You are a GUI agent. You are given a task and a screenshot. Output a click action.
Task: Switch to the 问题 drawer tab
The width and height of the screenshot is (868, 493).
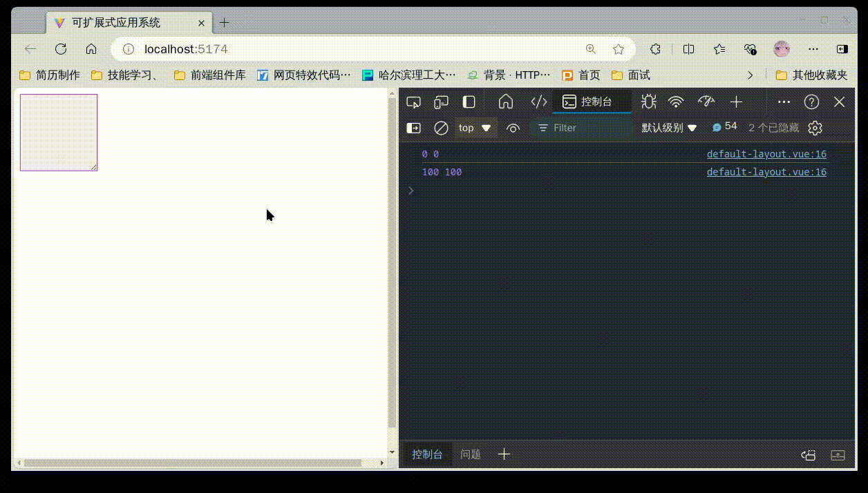click(471, 454)
